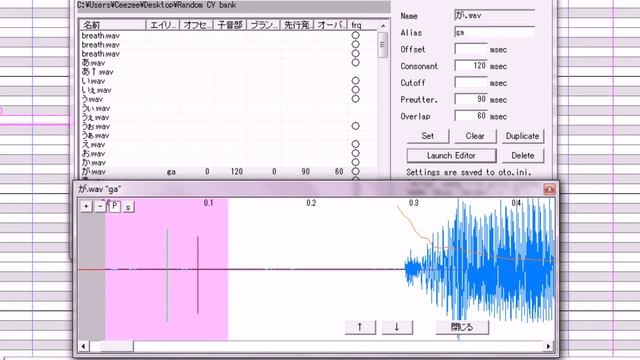Click the down arrow button in editor
The width and height of the screenshot is (640, 360).
click(x=397, y=327)
